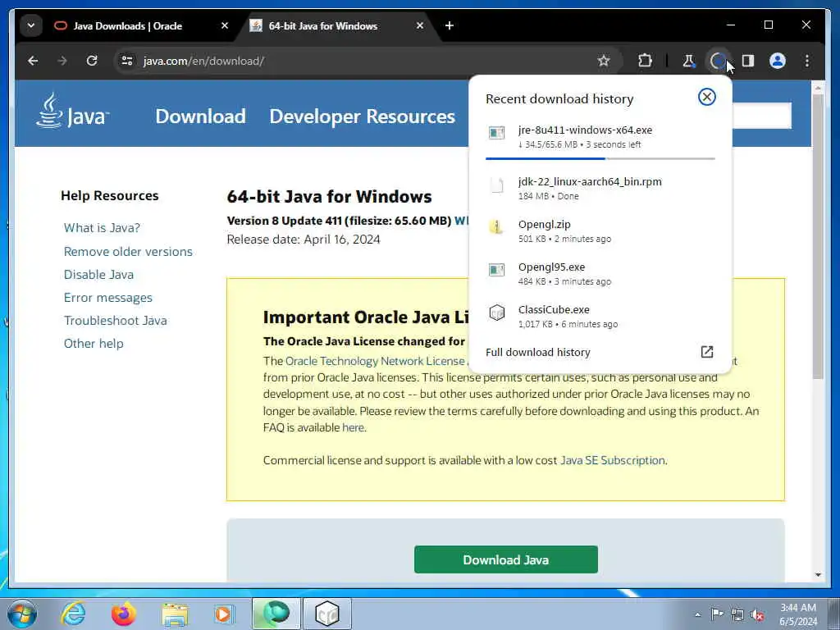Image resolution: width=840 pixels, height=630 pixels.
Task: Open Chrome three-dot menu
Action: click(x=807, y=61)
